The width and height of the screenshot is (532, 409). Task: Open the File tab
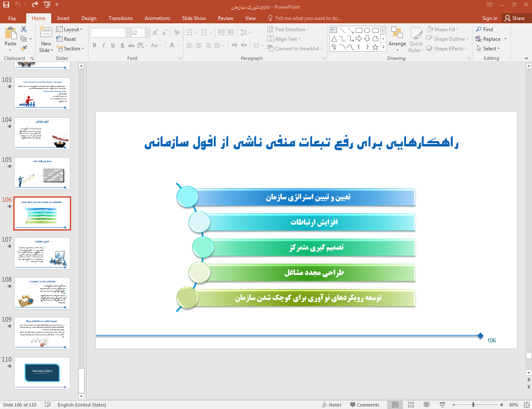12,18
